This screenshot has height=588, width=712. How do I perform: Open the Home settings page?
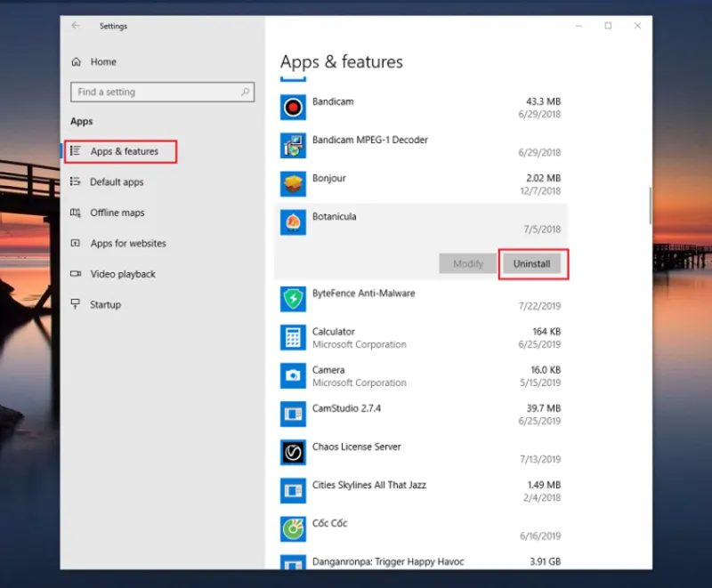coord(103,62)
